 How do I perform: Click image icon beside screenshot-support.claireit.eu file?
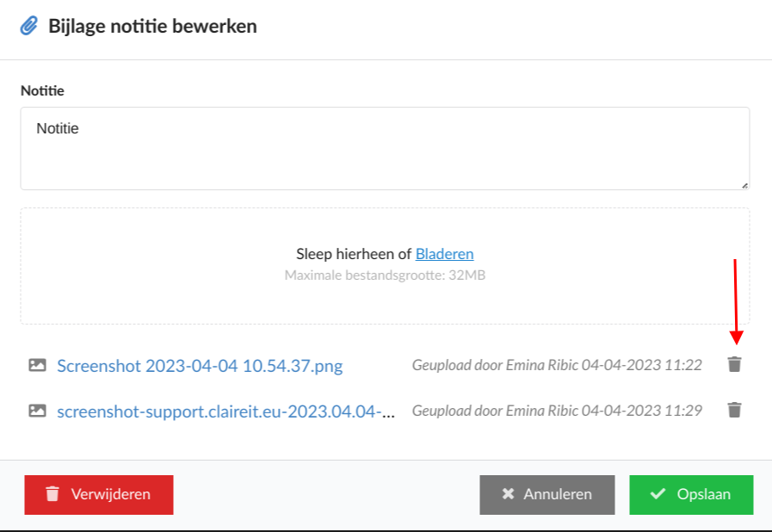coord(37,411)
